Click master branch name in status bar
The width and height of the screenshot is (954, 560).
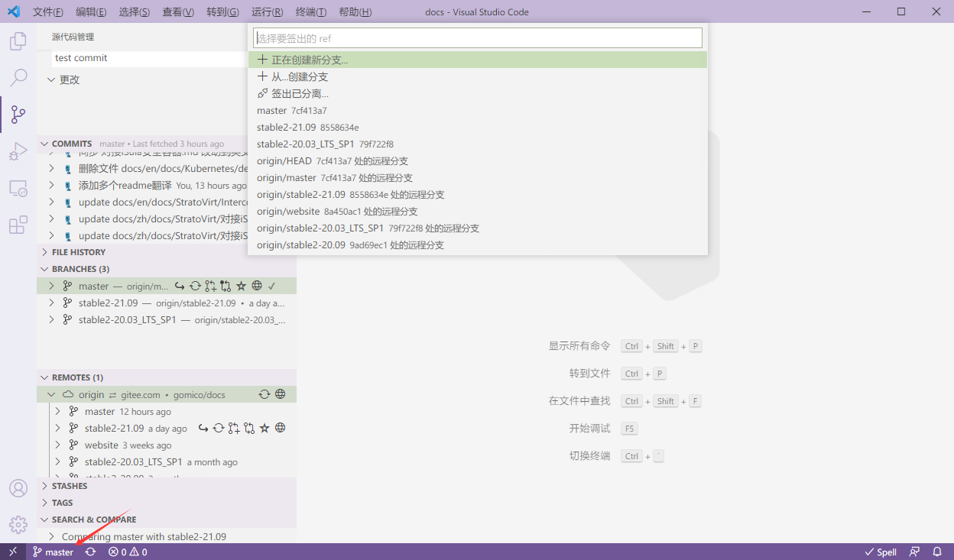(54, 552)
